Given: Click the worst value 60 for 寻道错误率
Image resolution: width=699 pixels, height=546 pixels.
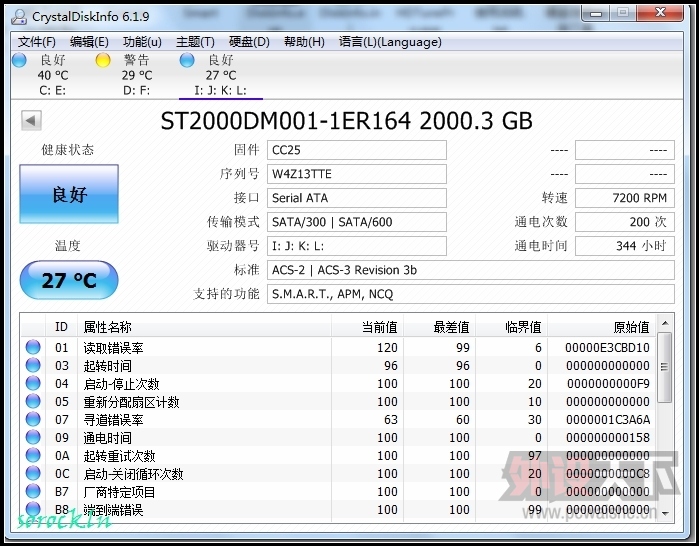Looking at the screenshot, I should coord(462,420).
